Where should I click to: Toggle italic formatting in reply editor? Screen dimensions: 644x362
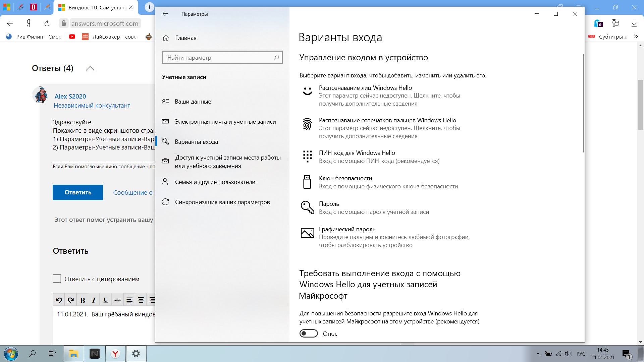(94, 300)
